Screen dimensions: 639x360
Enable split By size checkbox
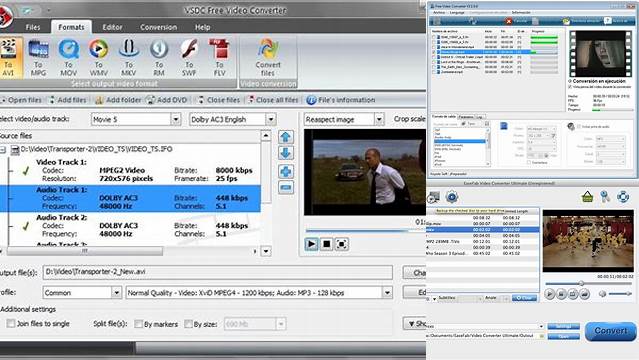click(188, 324)
